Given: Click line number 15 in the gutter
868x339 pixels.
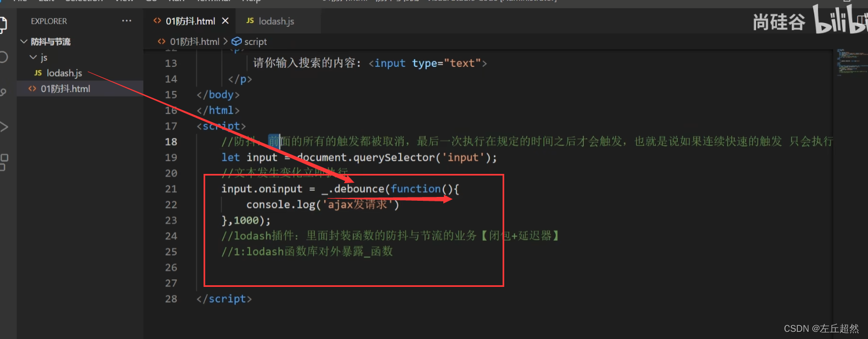Looking at the screenshot, I should pyautogui.click(x=171, y=94).
